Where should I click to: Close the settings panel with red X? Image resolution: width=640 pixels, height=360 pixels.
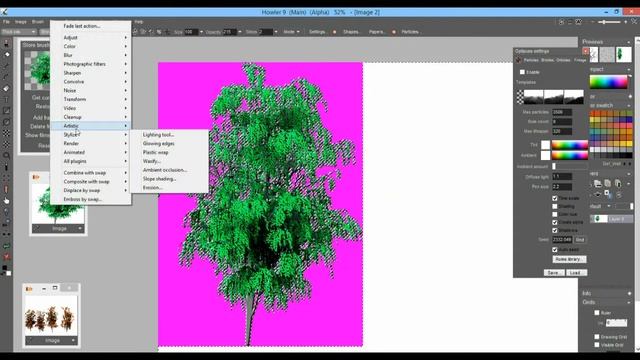tap(586, 51)
